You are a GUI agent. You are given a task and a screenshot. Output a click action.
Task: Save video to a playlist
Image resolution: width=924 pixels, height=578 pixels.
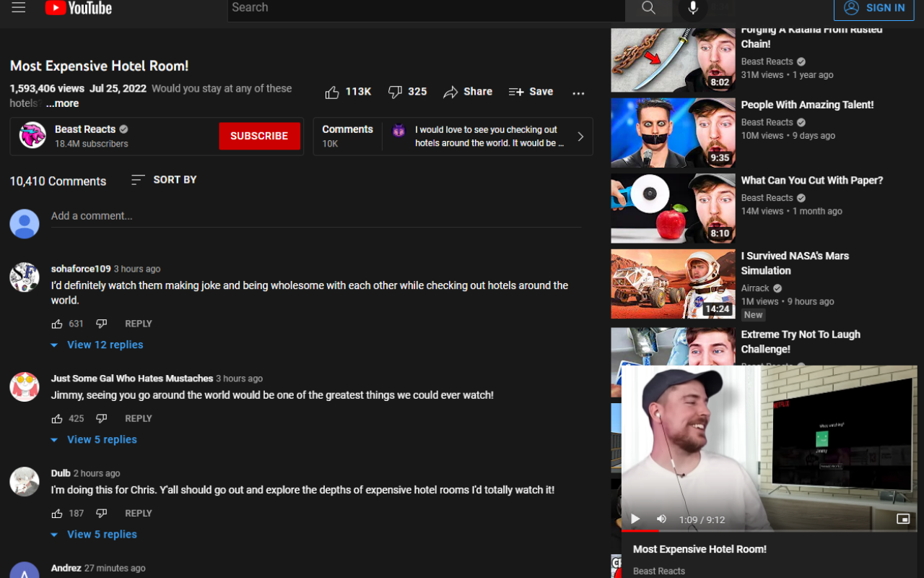(x=531, y=92)
